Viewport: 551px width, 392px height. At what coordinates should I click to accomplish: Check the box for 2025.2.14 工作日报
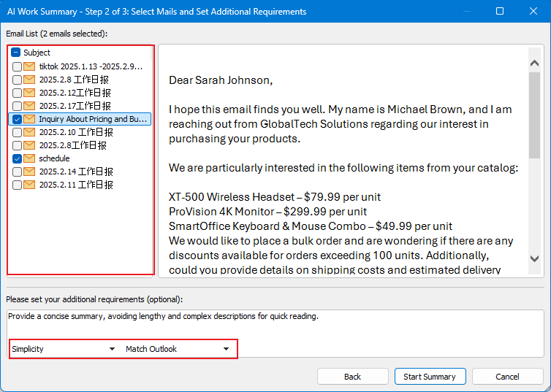pos(17,172)
